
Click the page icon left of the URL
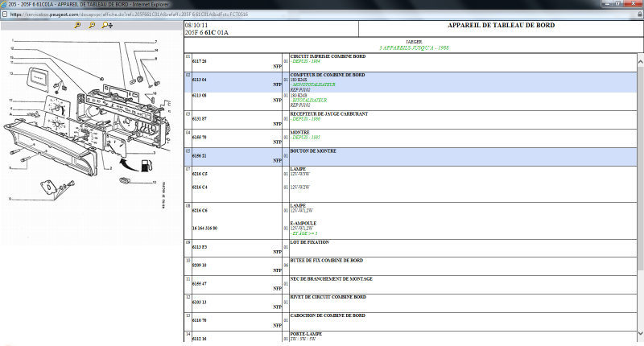[5, 14]
